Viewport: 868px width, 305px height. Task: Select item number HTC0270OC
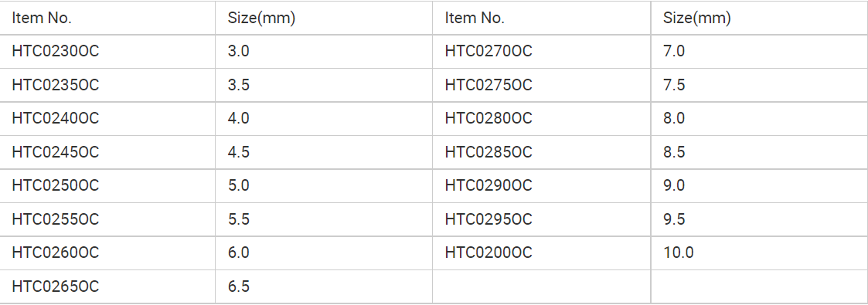(x=488, y=52)
